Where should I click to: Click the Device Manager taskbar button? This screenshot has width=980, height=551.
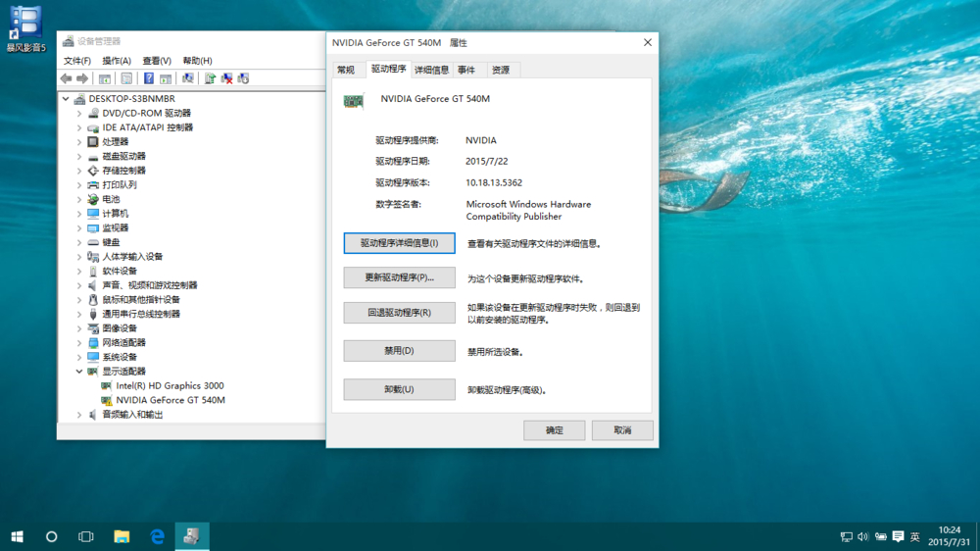[x=192, y=536]
